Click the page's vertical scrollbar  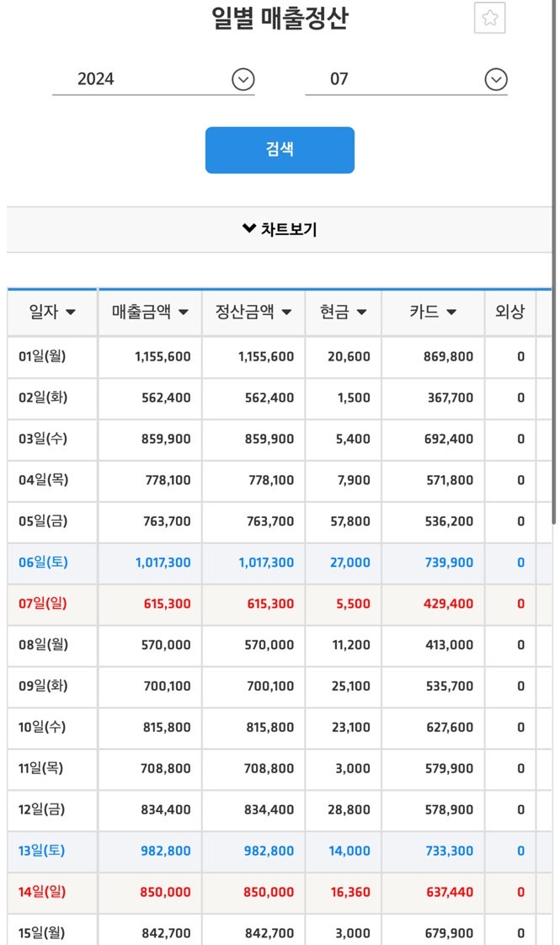click(x=553, y=135)
